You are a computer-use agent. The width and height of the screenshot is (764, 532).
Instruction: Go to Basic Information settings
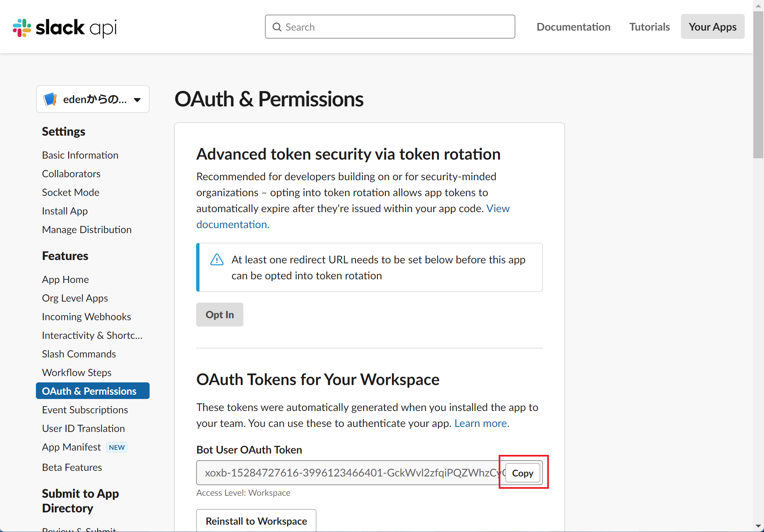coord(80,155)
